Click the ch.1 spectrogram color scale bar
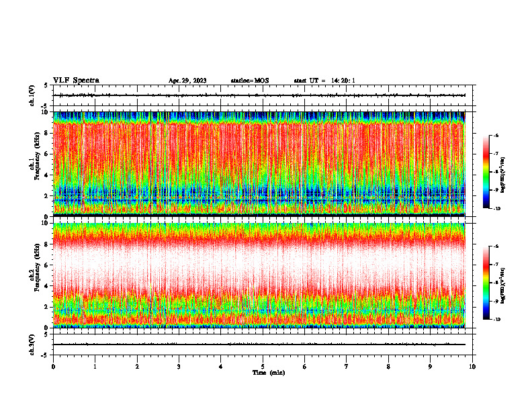The height and width of the screenshot is (411, 532). (x=486, y=172)
